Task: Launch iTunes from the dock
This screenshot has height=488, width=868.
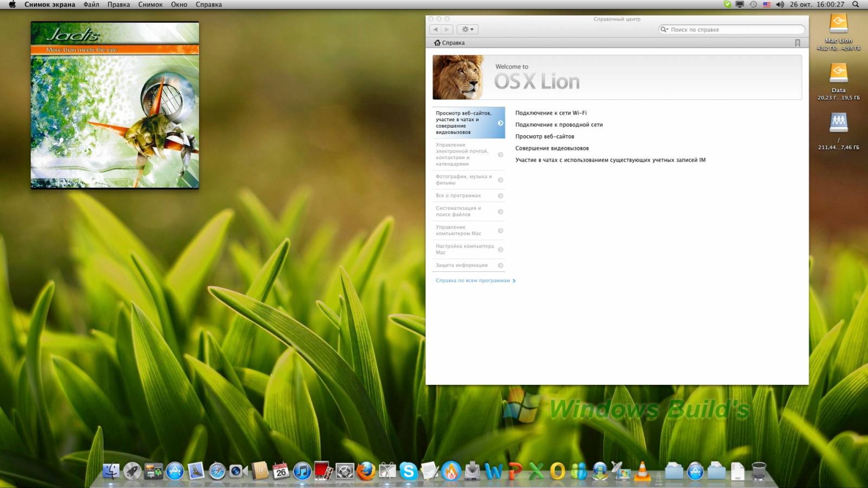Action: point(302,471)
